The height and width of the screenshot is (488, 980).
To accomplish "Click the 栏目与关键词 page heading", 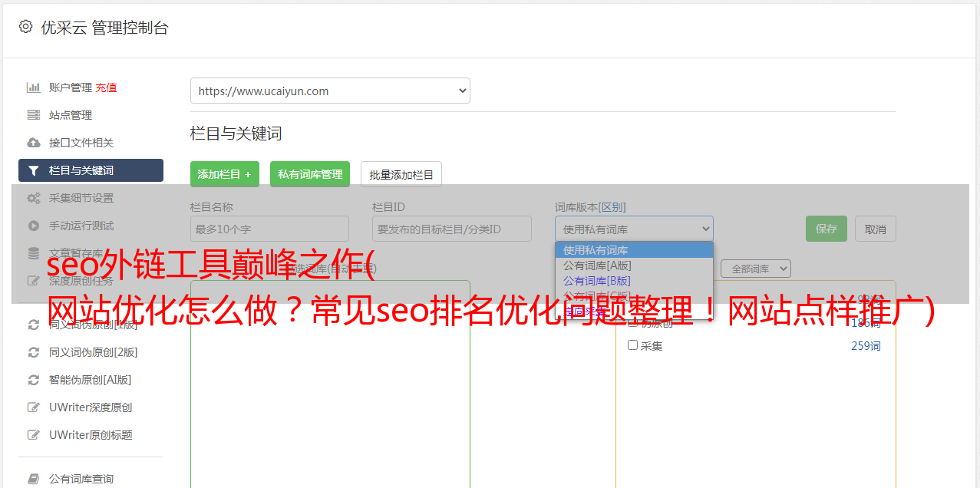I will 236,134.
